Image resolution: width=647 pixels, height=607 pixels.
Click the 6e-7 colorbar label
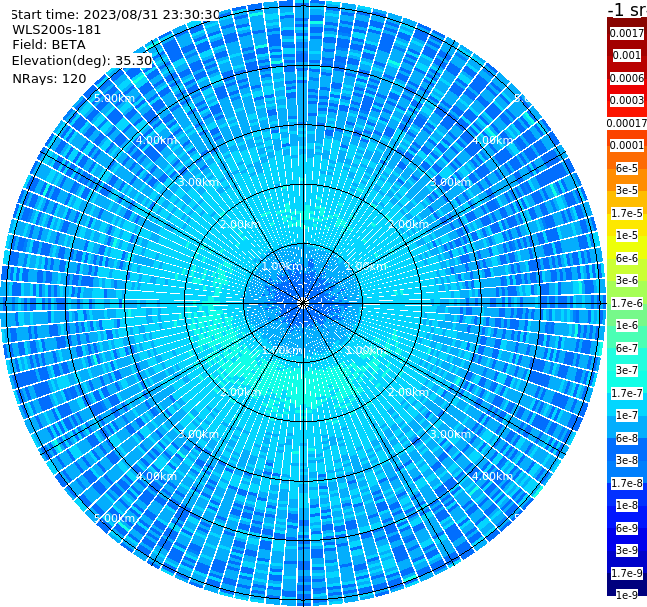(x=627, y=348)
